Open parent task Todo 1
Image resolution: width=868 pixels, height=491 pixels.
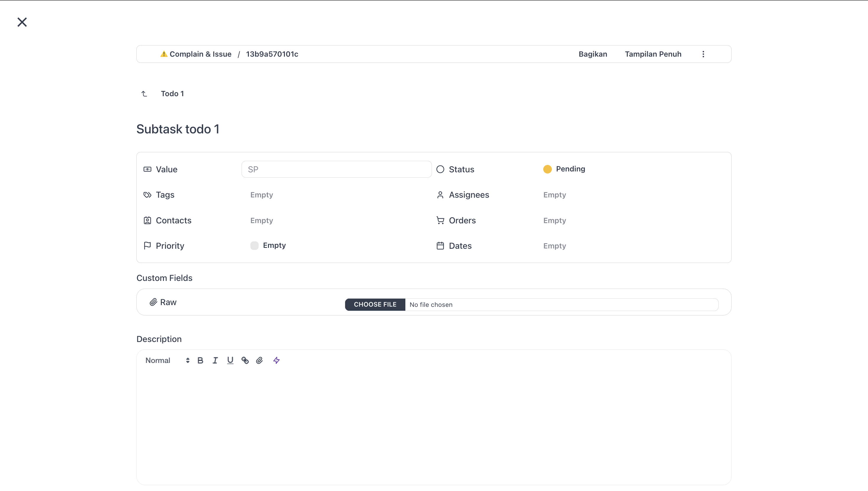(172, 94)
